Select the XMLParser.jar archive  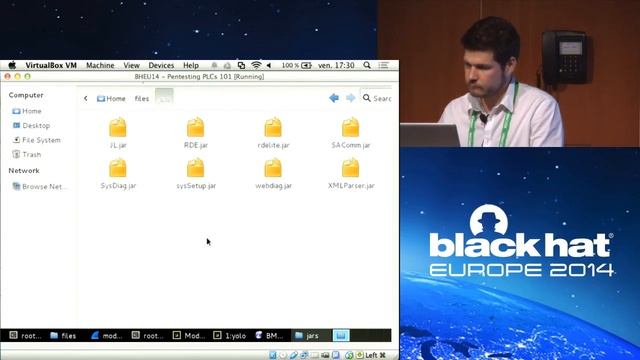pyautogui.click(x=351, y=173)
